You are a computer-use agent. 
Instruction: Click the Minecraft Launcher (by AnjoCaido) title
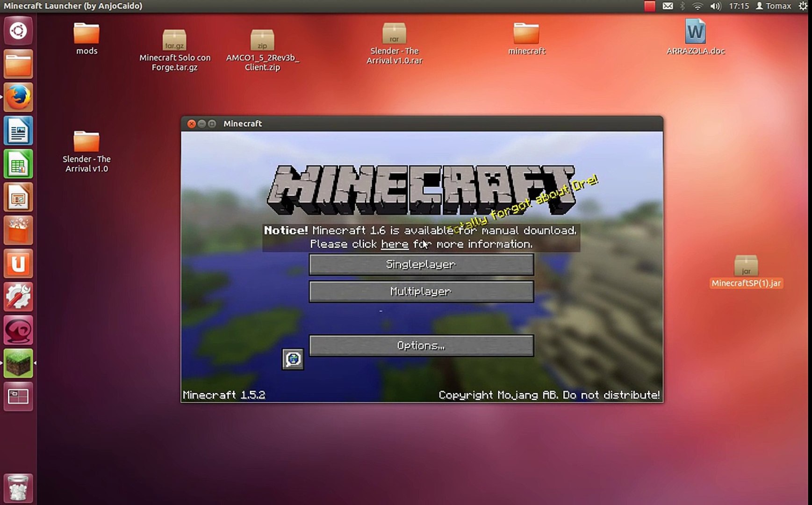pos(73,6)
